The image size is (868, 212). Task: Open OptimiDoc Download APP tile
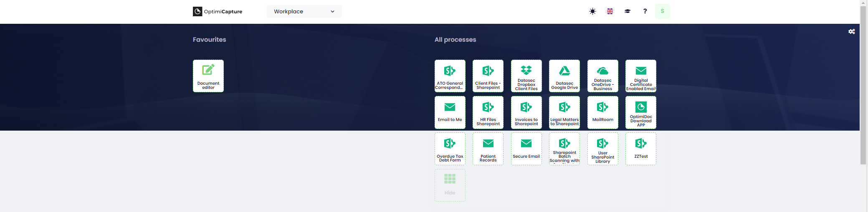(641, 112)
